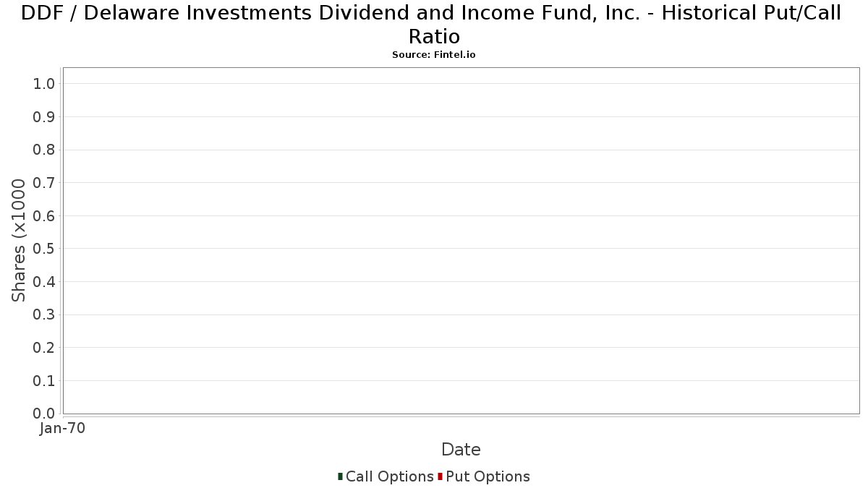Click the 0.4 y-axis tick label
Image resolution: width=868 pixels, height=488 pixels.
point(44,282)
